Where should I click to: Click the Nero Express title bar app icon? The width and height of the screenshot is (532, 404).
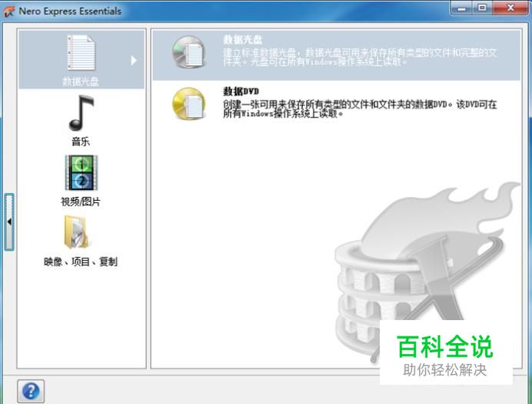(x=9, y=12)
